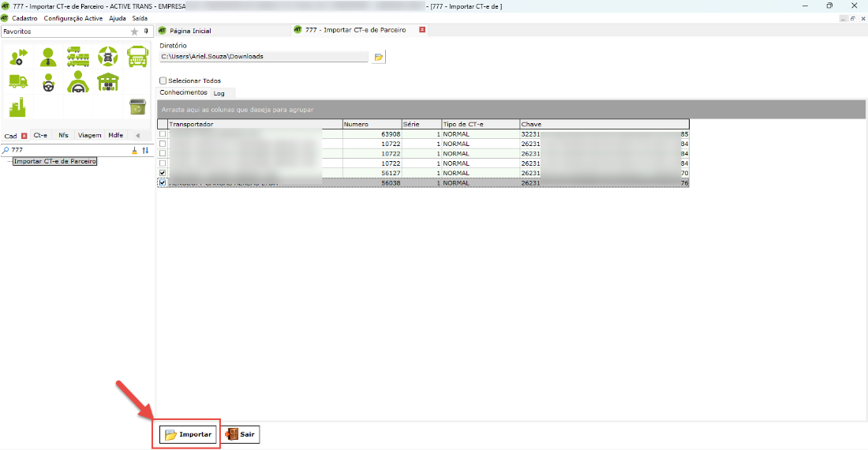Switch to the Mdfe tab

click(x=116, y=135)
